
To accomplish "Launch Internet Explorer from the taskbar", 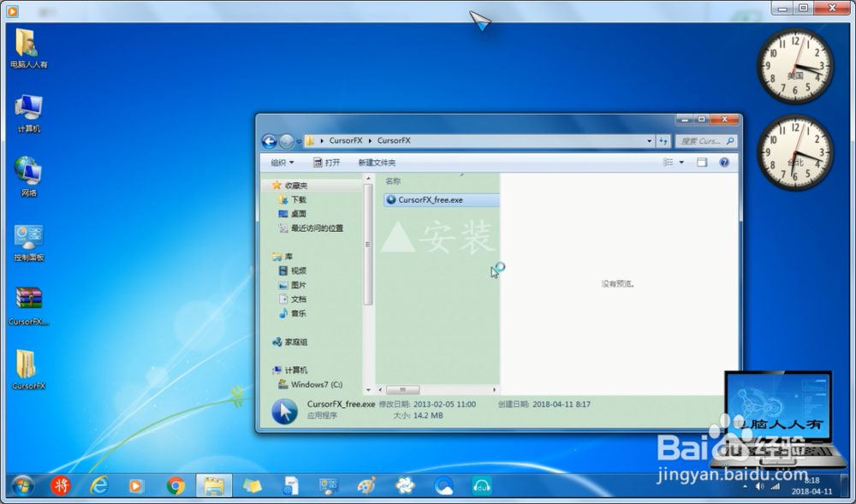I will pos(98,485).
